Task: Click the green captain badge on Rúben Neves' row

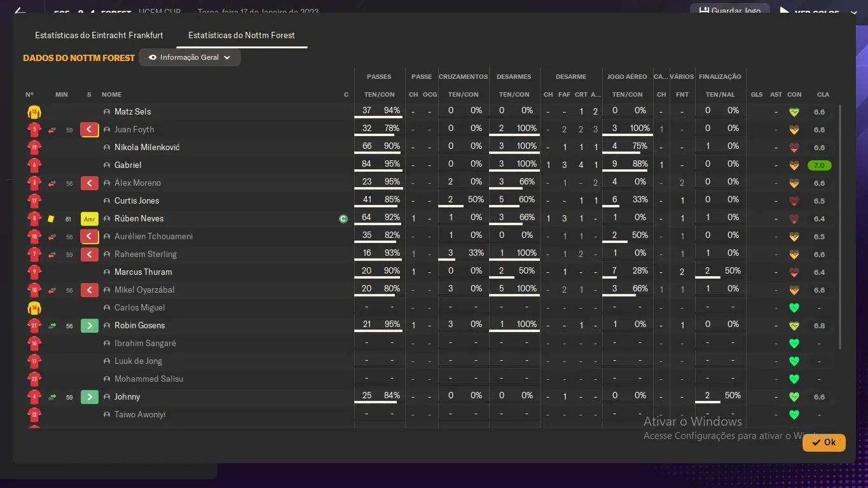Action: point(343,219)
